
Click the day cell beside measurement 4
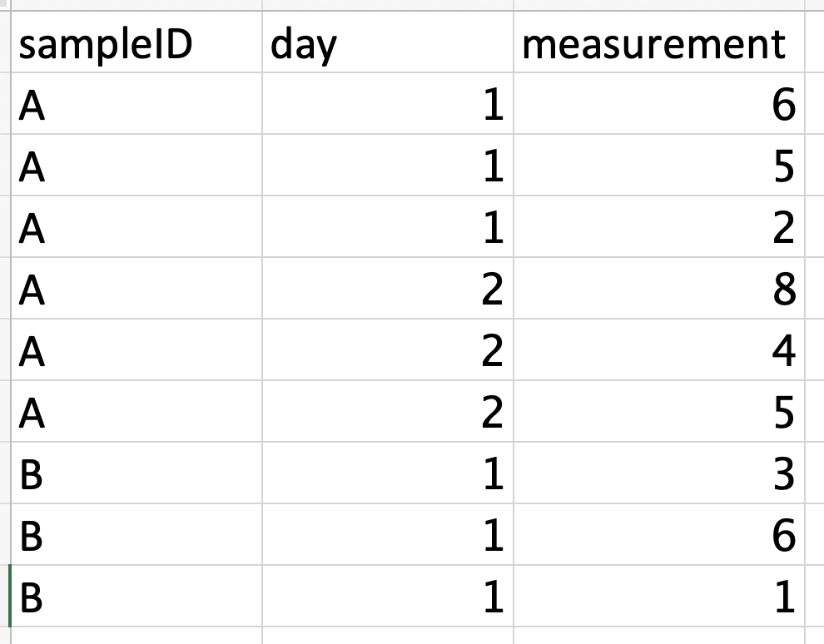pos(387,352)
